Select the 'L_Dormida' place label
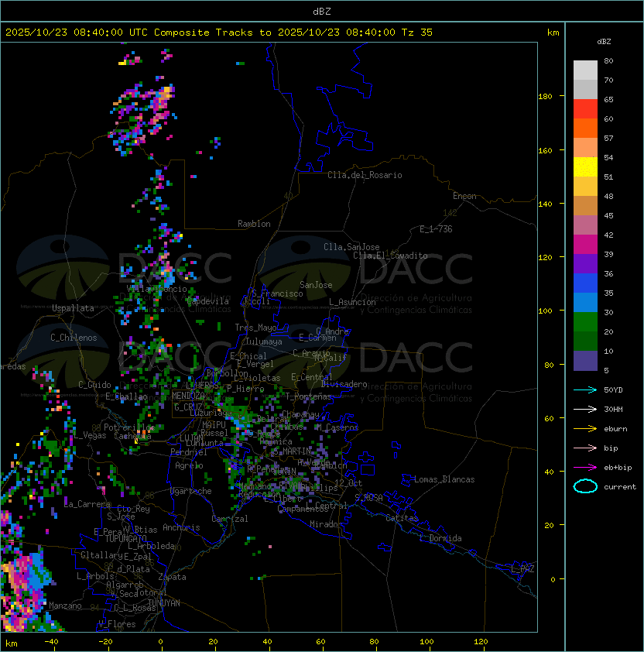The height and width of the screenshot is (652, 644). (x=440, y=538)
